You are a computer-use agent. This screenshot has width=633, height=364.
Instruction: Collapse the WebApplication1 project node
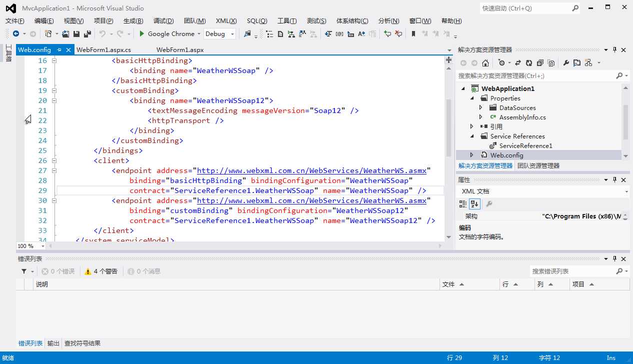point(462,88)
